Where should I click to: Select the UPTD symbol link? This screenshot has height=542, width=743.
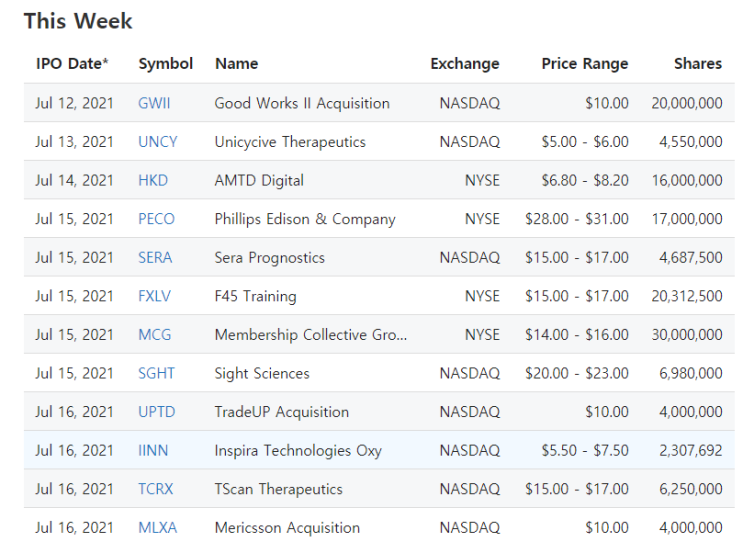tap(156, 412)
